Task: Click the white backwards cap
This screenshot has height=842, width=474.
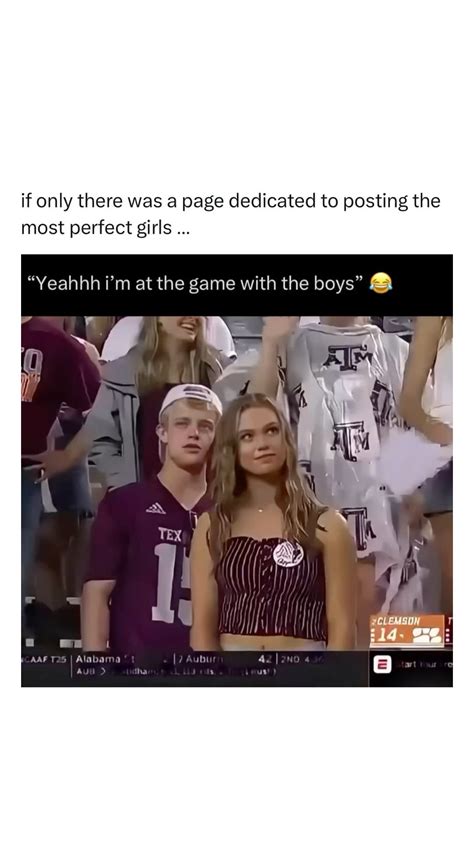Action: [x=191, y=399]
